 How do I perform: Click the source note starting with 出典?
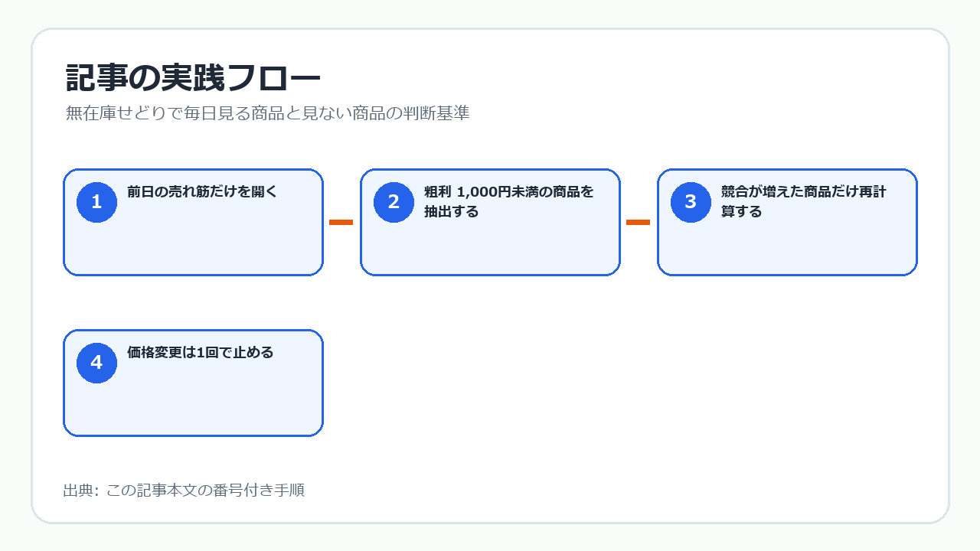point(184,491)
